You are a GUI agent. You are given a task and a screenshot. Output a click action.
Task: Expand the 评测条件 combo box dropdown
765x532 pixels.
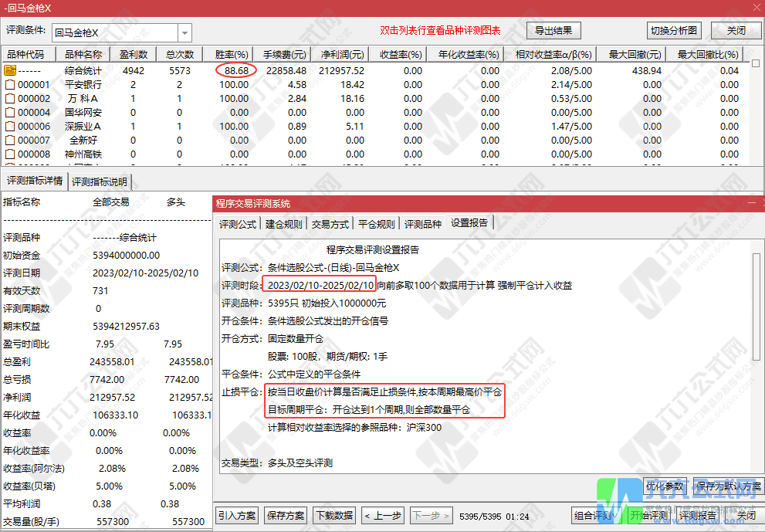pyautogui.click(x=184, y=31)
